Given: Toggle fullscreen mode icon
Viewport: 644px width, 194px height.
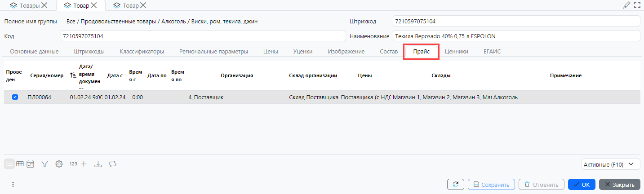Looking at the screenshot, I should point(637,5).
